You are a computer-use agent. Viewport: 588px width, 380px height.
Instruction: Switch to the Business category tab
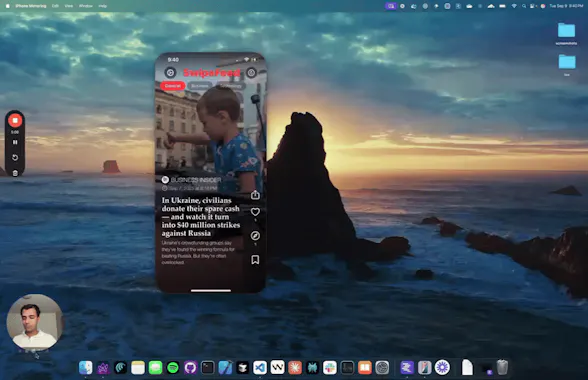(200, 86)
